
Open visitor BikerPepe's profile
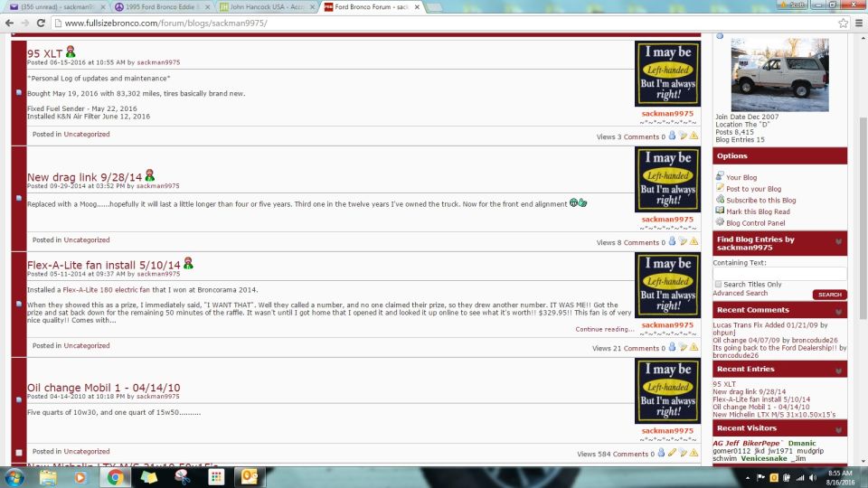[x=761, y=443]
